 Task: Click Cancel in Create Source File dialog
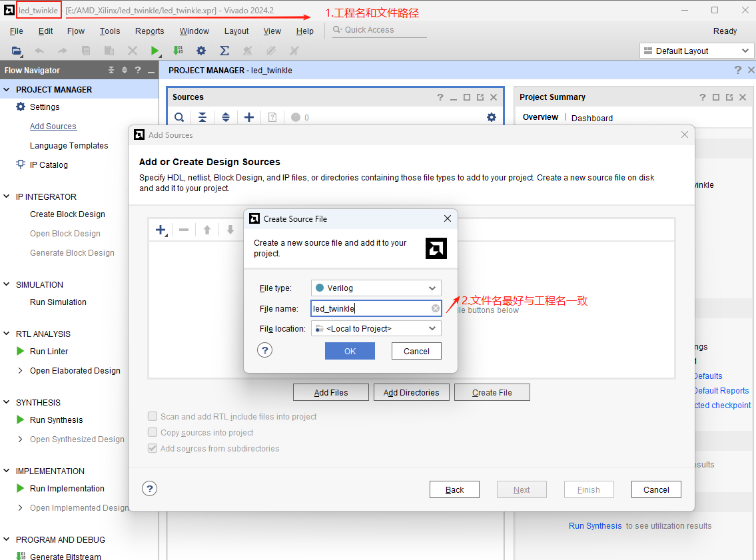416,351
